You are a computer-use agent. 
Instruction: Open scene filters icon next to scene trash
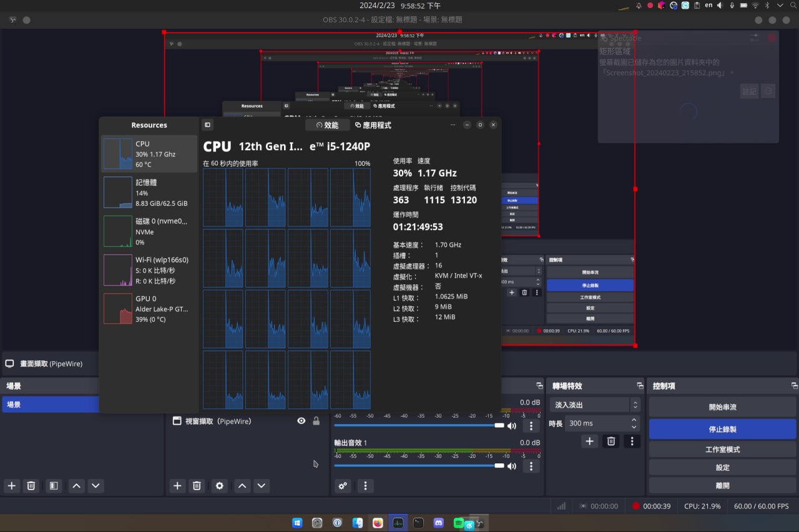(x=54, y=486)
